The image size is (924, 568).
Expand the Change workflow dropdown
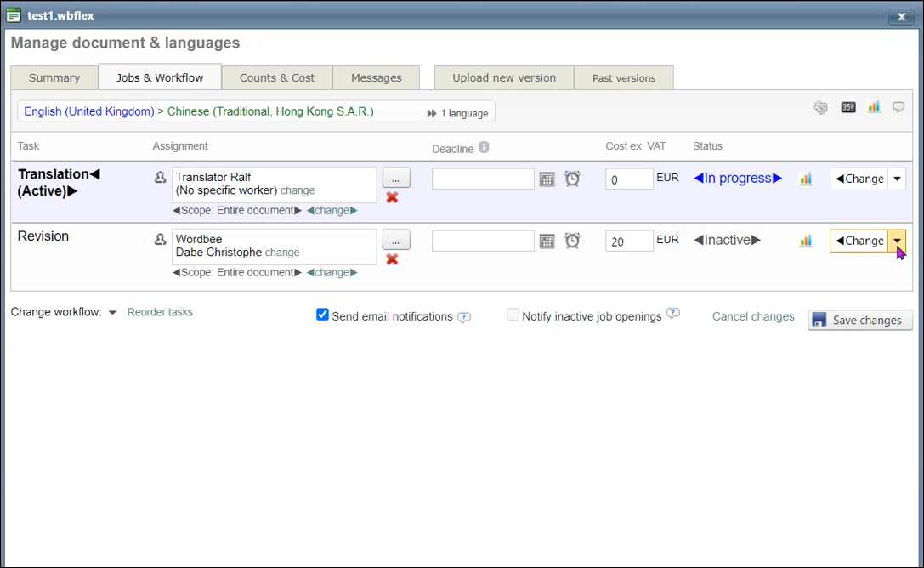(x=112, y=313)
